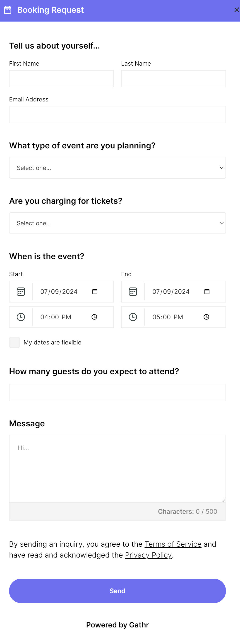The image size is (240, 644).
Task: Focus the Email Address field
Action: point(118,115)
